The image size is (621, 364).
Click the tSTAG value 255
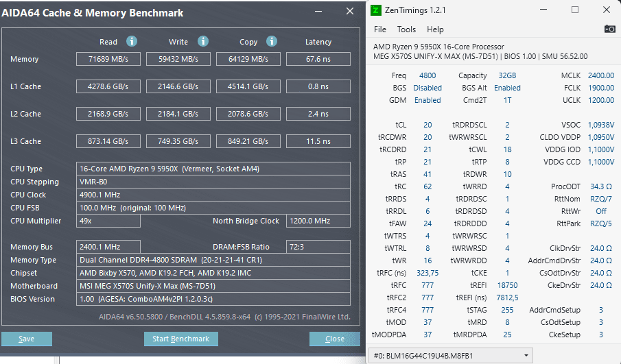[x=507, y=310]
